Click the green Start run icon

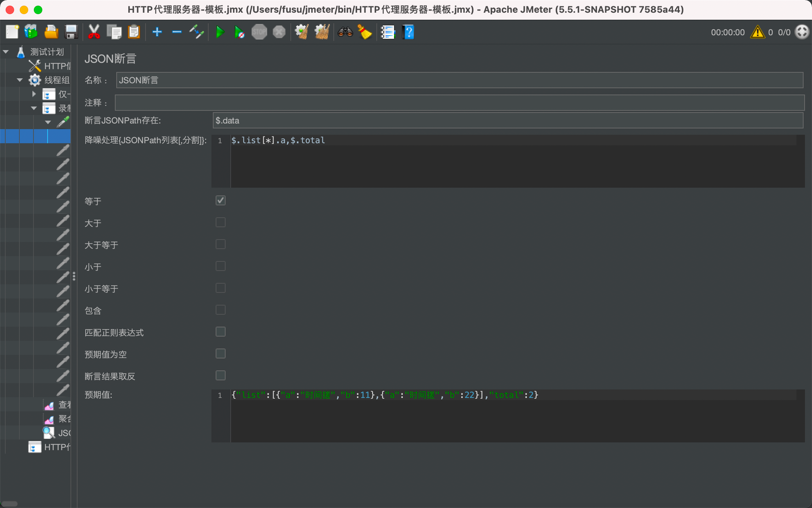coord(220,32)
